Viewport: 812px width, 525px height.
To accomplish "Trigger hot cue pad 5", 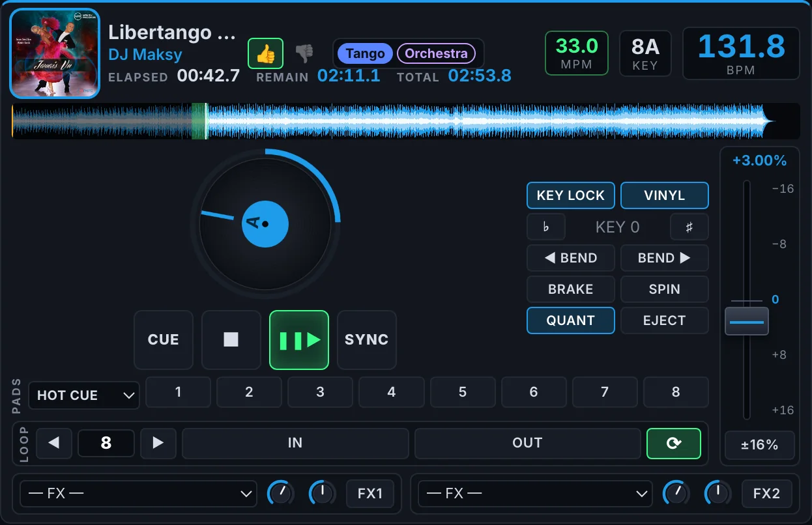I will (463, 392).
